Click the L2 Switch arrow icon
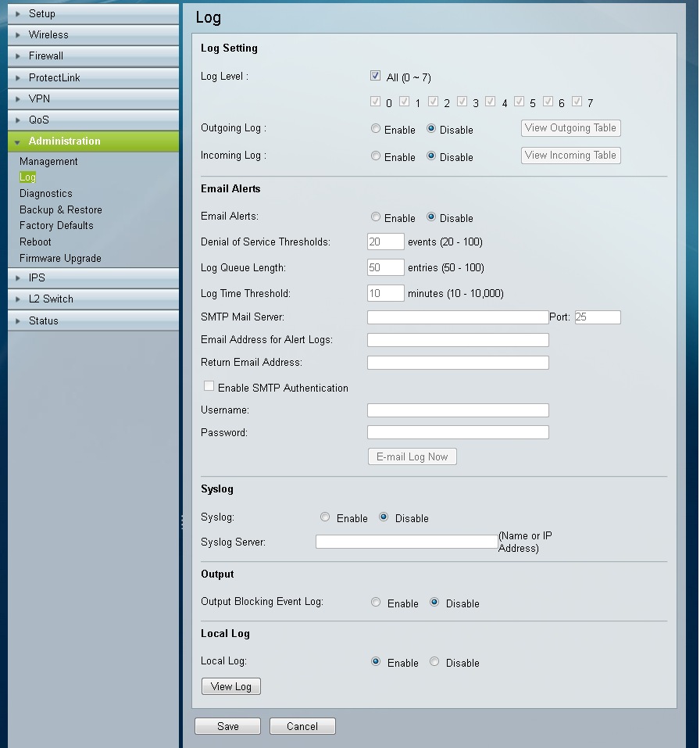 tap(17, 299)
